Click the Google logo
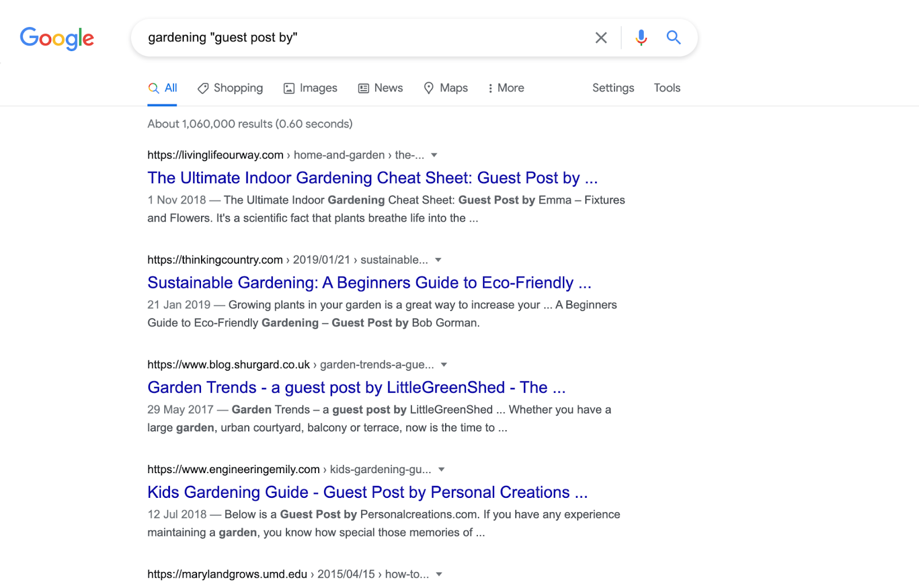The image size is (919, 588). click(x=57, y=38)
